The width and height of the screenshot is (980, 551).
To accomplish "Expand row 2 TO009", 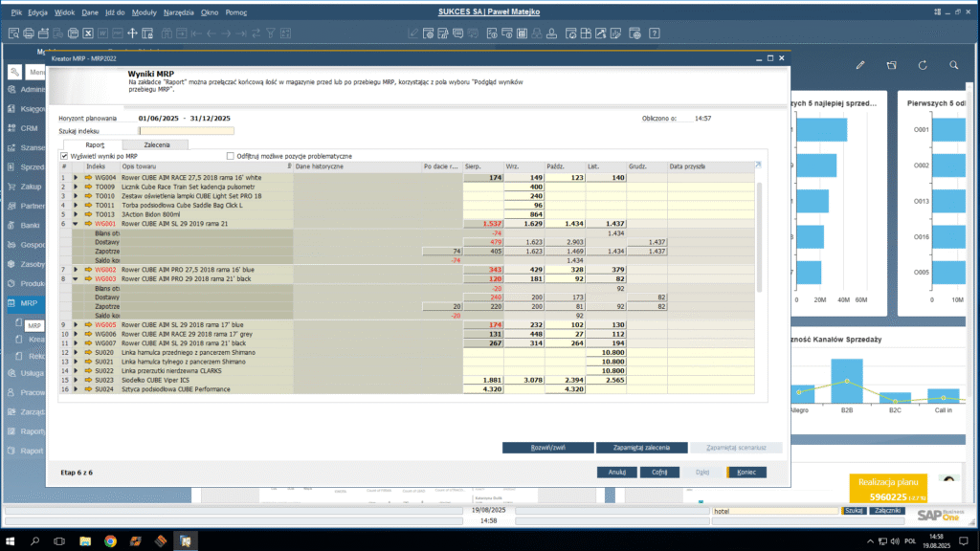I will (76, 187).
